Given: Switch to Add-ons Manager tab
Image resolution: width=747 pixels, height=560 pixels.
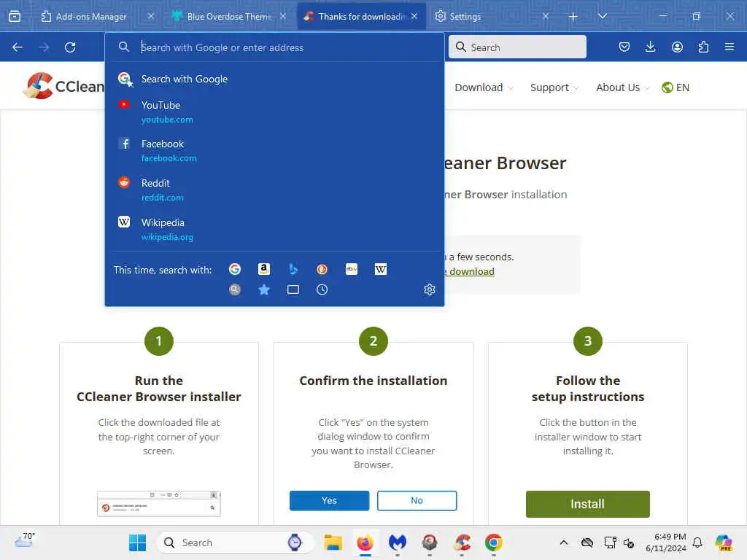Looking at the screenshot, I should (90, 16).
